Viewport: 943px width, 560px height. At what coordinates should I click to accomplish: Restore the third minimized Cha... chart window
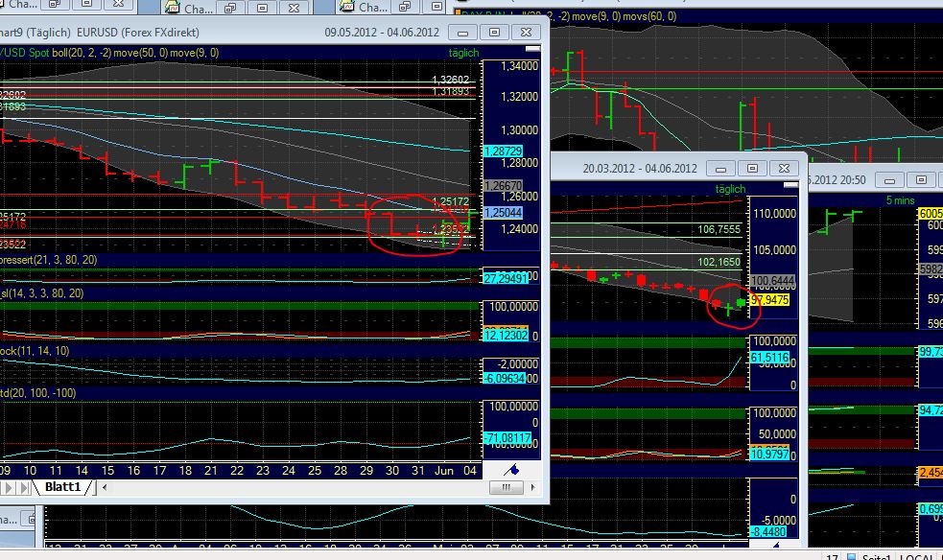click(x=406, y=7)
